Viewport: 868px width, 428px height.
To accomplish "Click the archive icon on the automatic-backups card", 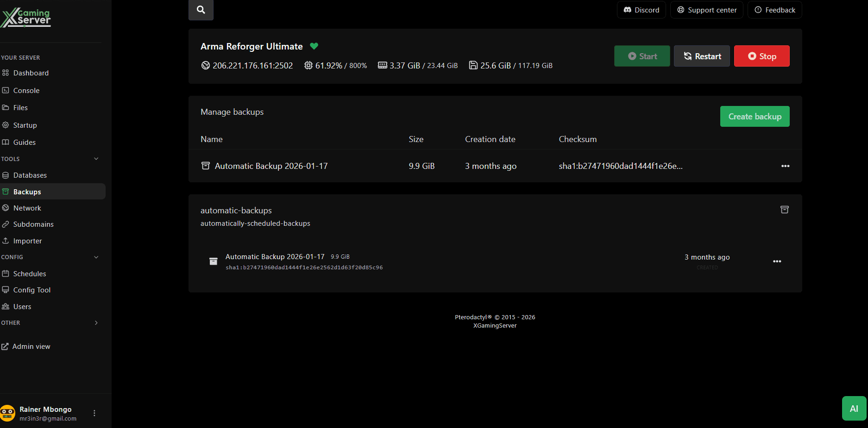I will click(784, 210).
